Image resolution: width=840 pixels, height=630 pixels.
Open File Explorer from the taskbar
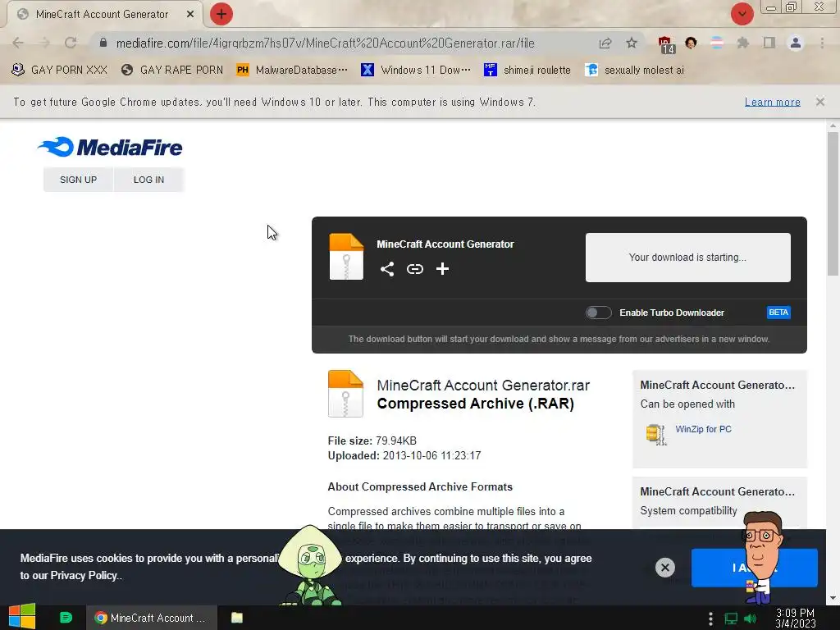(237, 618)
